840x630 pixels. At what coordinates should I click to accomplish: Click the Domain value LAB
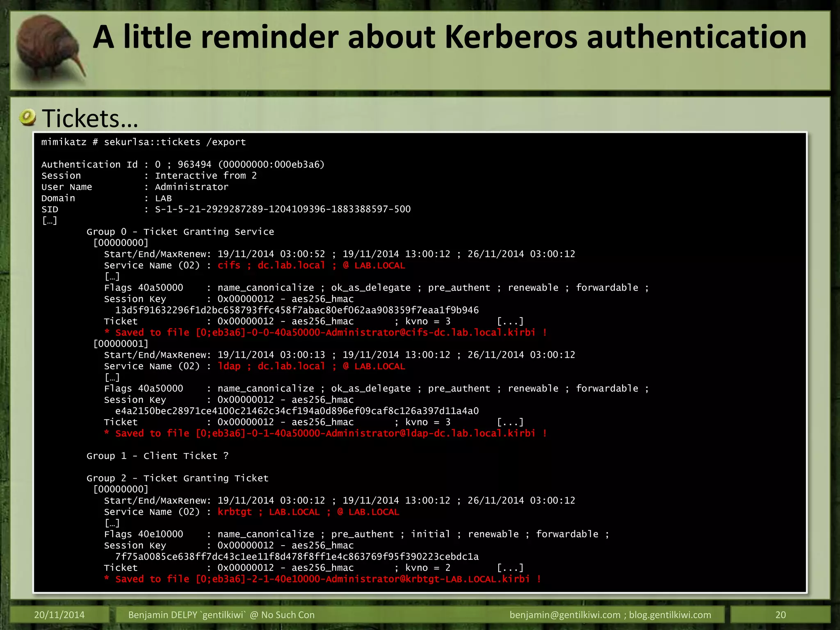tap(163, 198)
